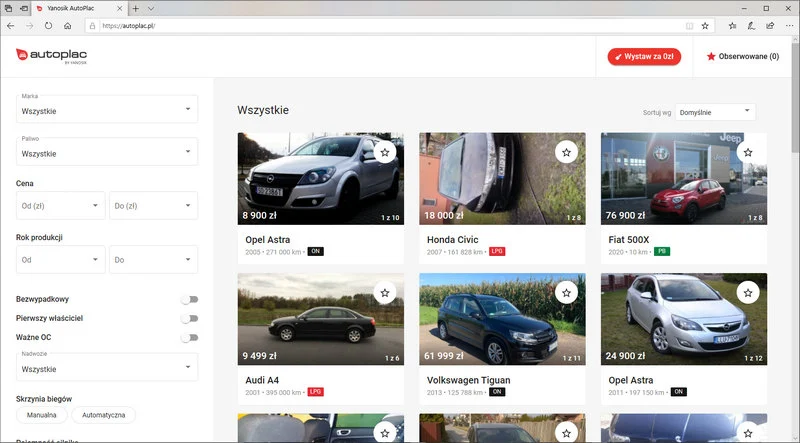Favorite the Audi A4 listing star
This screenshot has width=800, height=443.
(x=385, y=292)
